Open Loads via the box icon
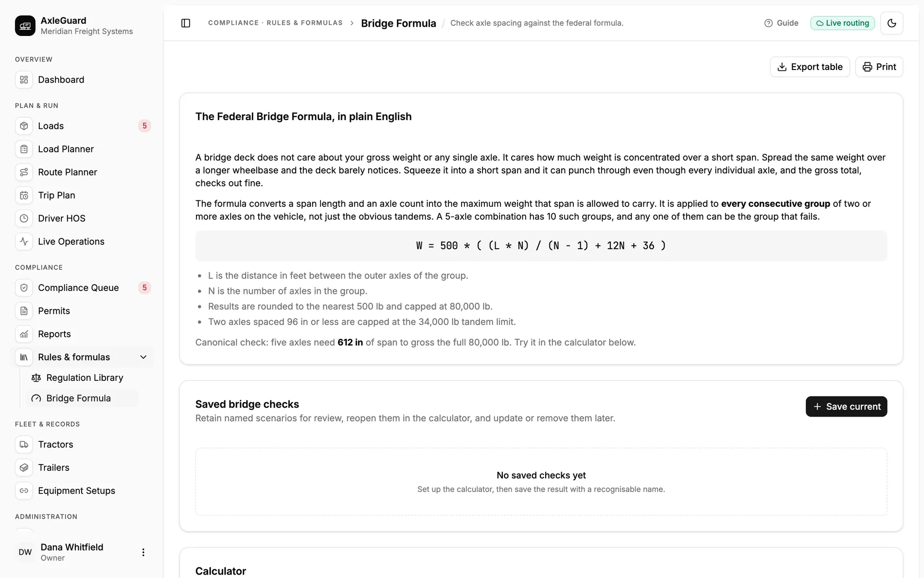Viewport: 924px width, 578px height. coord(24,126)
